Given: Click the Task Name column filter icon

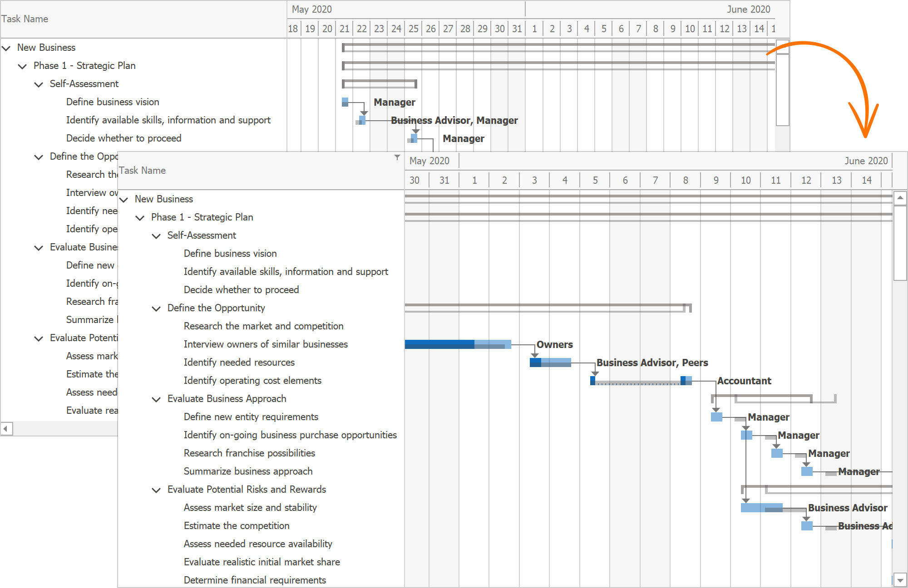Looking at the screenshot, I should coord(397,157).
